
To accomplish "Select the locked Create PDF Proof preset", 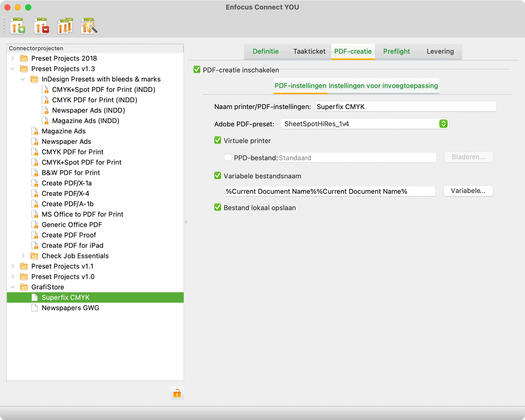I will 69,235.
